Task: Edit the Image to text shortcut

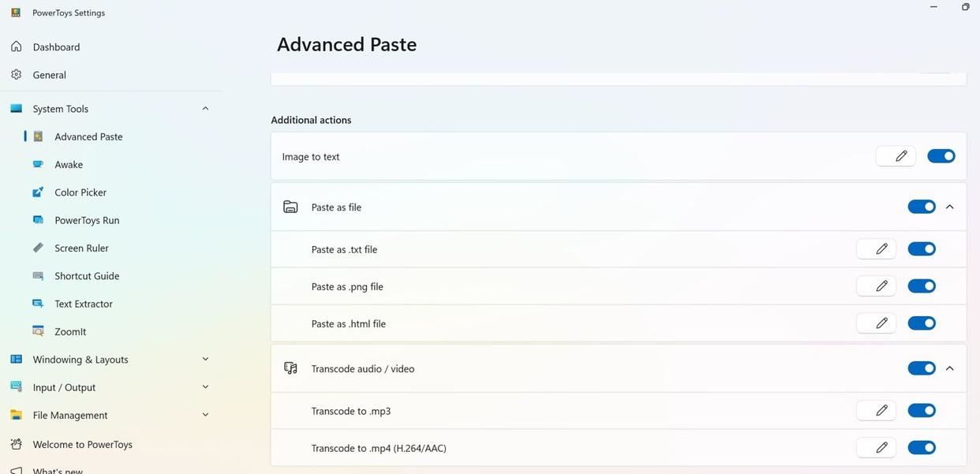Action: 896,156
